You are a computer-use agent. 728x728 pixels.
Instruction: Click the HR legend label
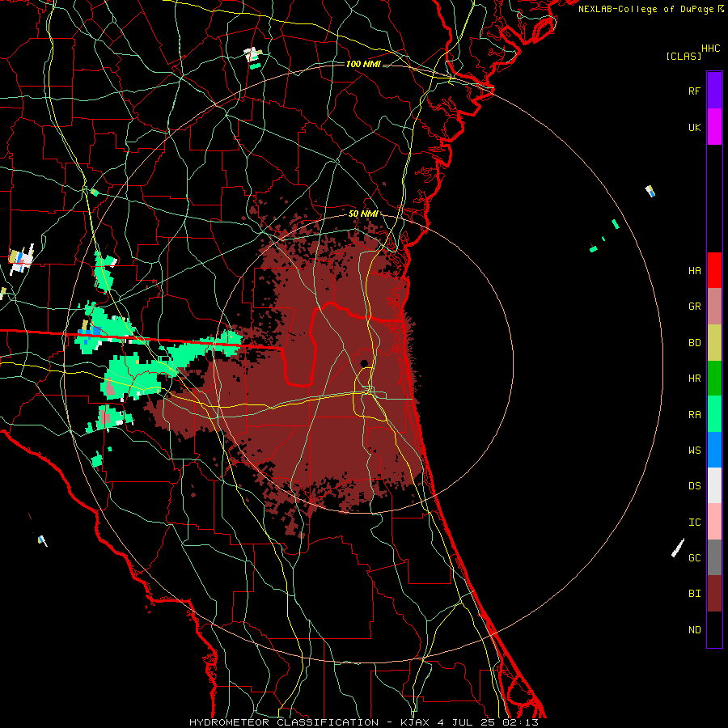pos(694,379)
